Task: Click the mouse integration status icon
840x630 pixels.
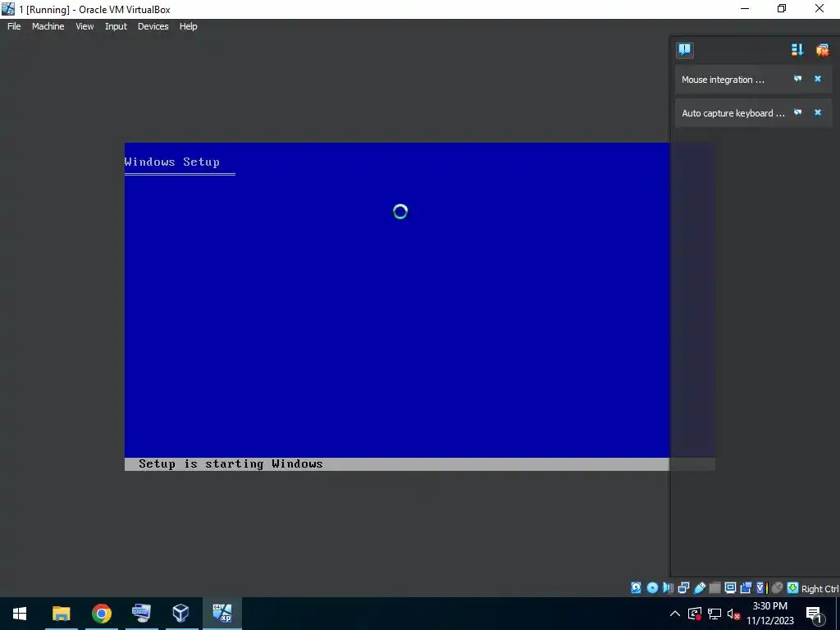Action: coord(777,587)
